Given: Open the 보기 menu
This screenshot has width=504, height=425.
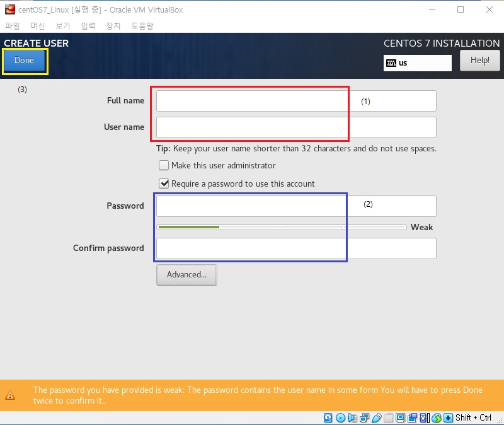Looking at the screenshot, I should click(x=62, y=26).
